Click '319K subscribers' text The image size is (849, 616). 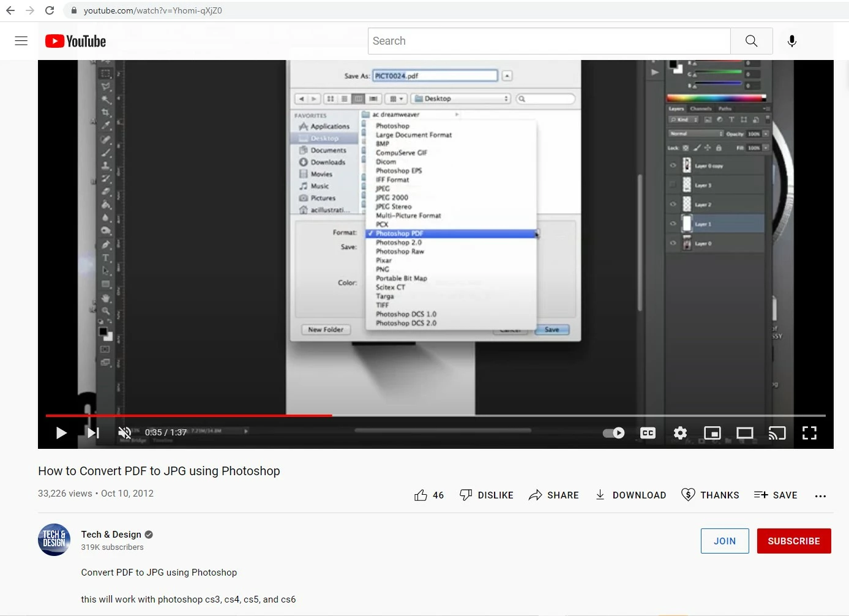(113, 547)
